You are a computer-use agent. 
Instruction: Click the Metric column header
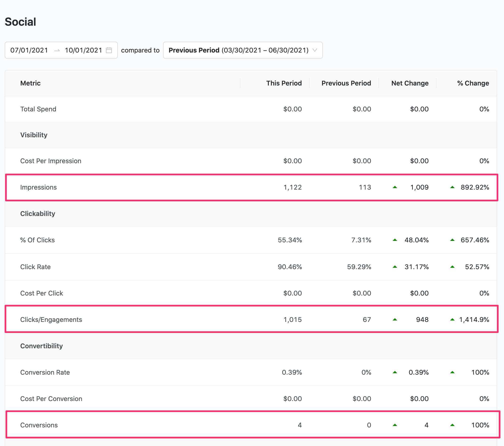(x=30, y=83)
